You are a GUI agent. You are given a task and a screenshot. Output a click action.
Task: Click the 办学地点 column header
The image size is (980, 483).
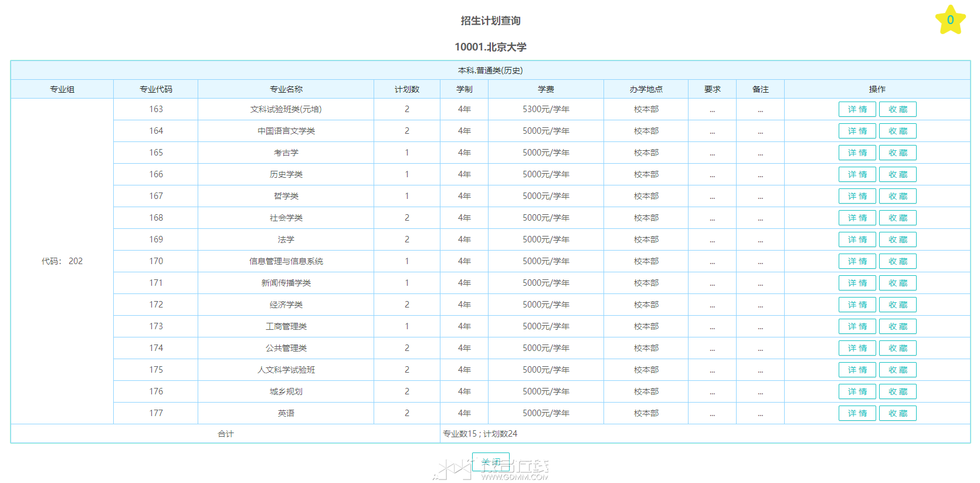click(x=646, y=89)
